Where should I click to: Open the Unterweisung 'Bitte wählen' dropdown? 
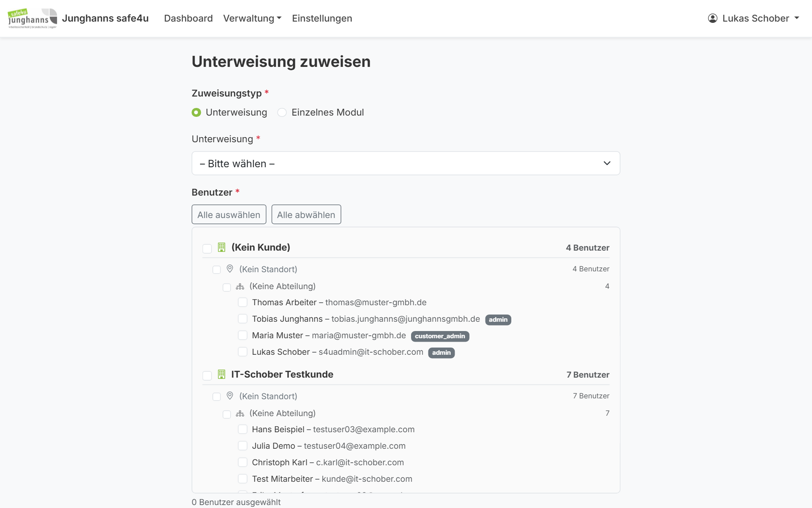coord(406,163)
